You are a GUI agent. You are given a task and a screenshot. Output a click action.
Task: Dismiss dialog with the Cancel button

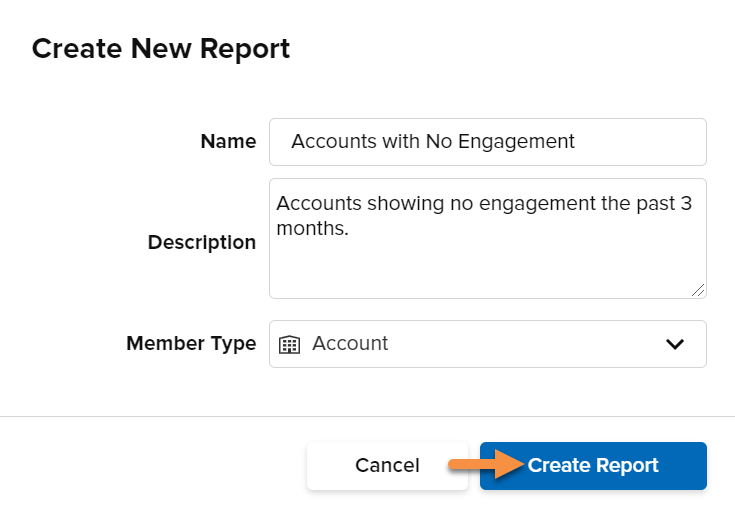click(387, 466)
